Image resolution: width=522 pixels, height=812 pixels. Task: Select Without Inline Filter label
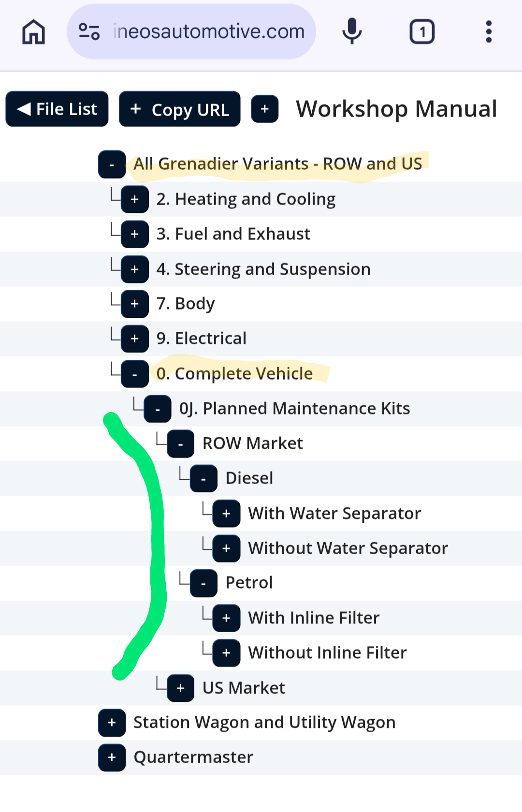tap(327, 653)
